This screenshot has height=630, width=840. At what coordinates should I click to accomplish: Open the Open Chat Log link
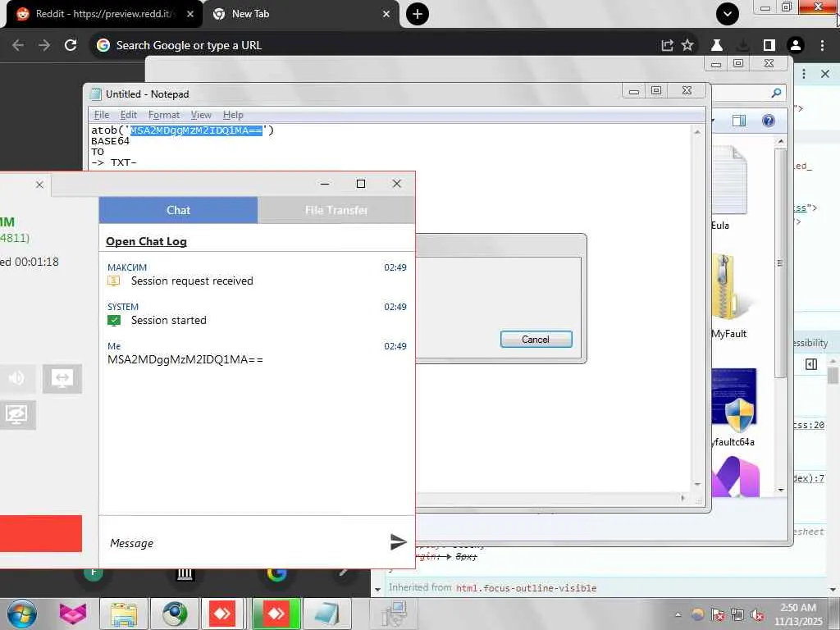(x=146, y=241)
